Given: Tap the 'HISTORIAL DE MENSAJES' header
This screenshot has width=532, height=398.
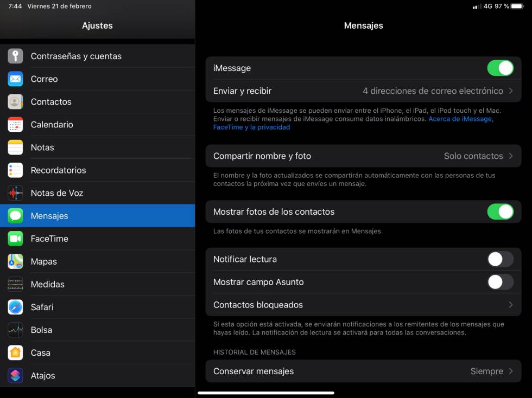Looking at the screenshot, I should tap(255, 352).
